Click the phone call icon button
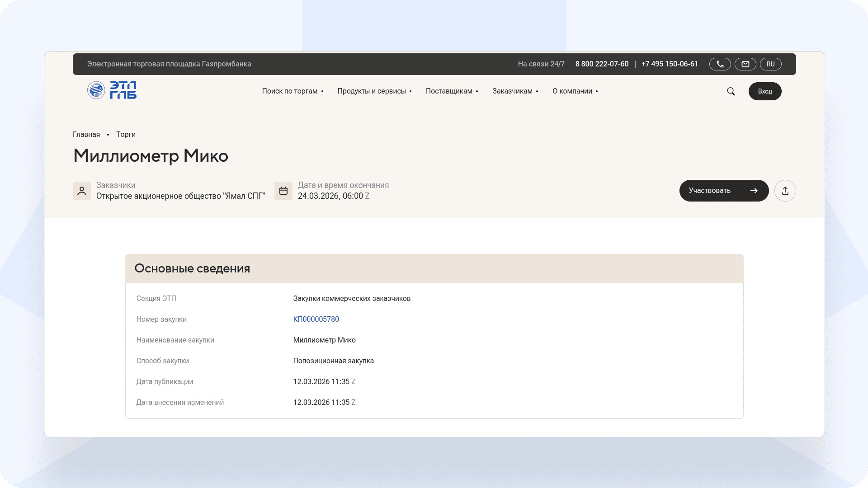This screenshot has height=488, width=868. (720, 64)
